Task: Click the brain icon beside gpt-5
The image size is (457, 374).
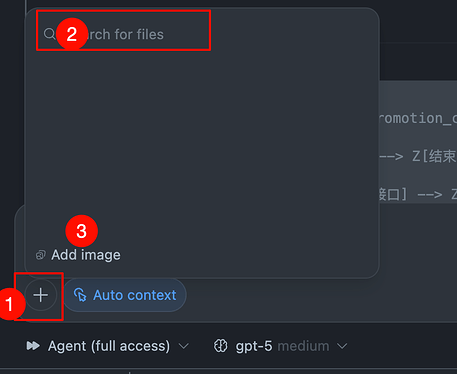Action: click(x=221, y=346)
